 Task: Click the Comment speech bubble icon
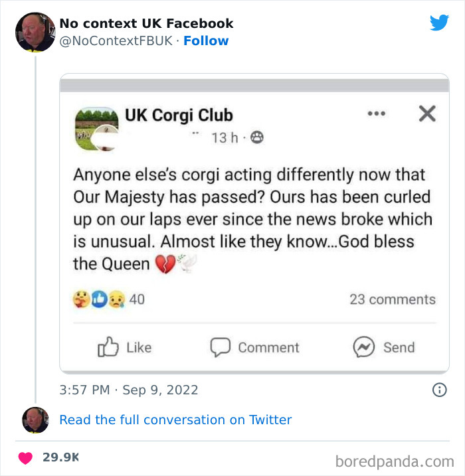coord(220,347)
